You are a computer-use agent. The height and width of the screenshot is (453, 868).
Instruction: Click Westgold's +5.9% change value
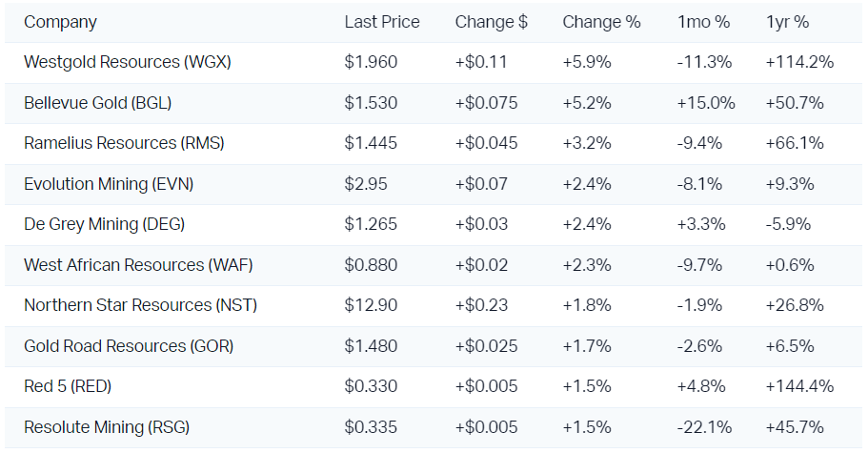586,62
